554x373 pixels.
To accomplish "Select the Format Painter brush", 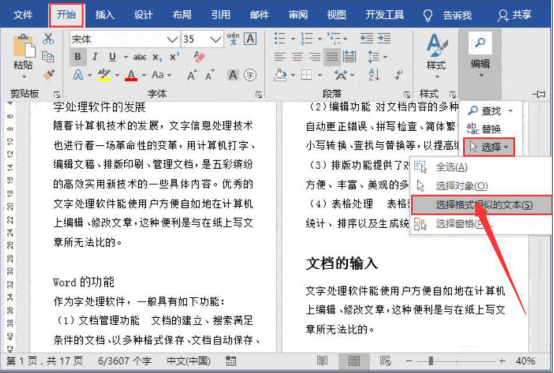I will 48,75.
